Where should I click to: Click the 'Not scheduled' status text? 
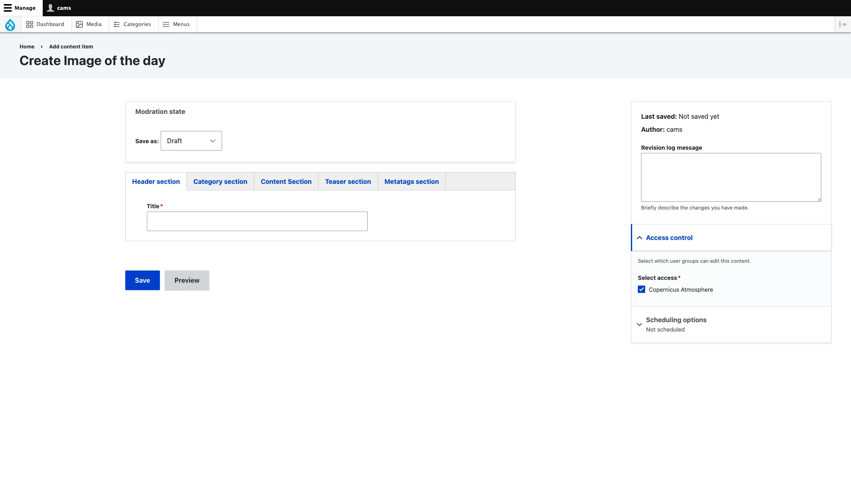tap(665, 329)
